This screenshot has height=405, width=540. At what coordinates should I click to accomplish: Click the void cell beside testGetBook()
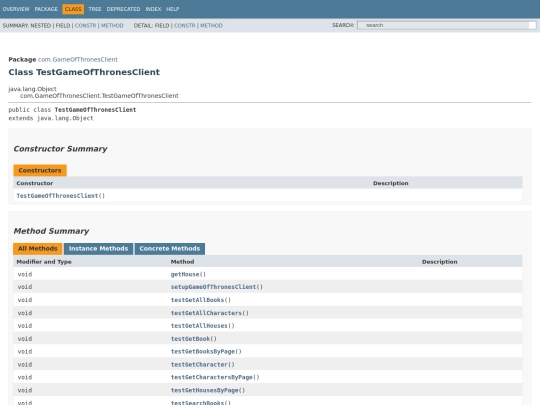(x=25, y=339)
